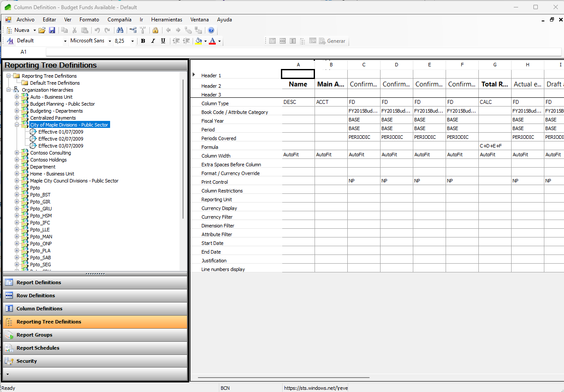Click the Copy toolbar icon
Viewport: 564px width, 392px height.
tap(64, 30)
